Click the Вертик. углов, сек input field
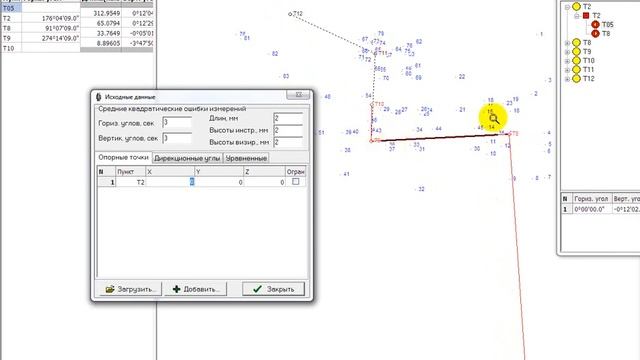The height and width of the screenshot is (360, 640). [x=177, y=138]
